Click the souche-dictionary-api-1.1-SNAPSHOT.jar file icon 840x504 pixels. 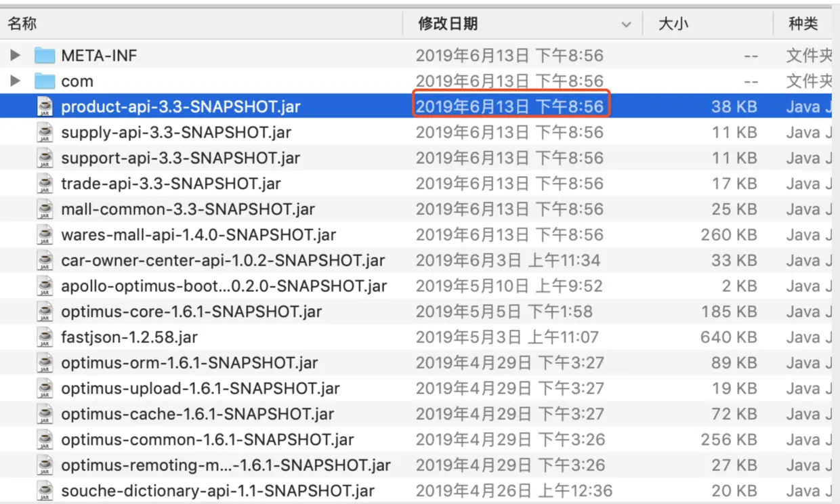[x=45, y=490]
